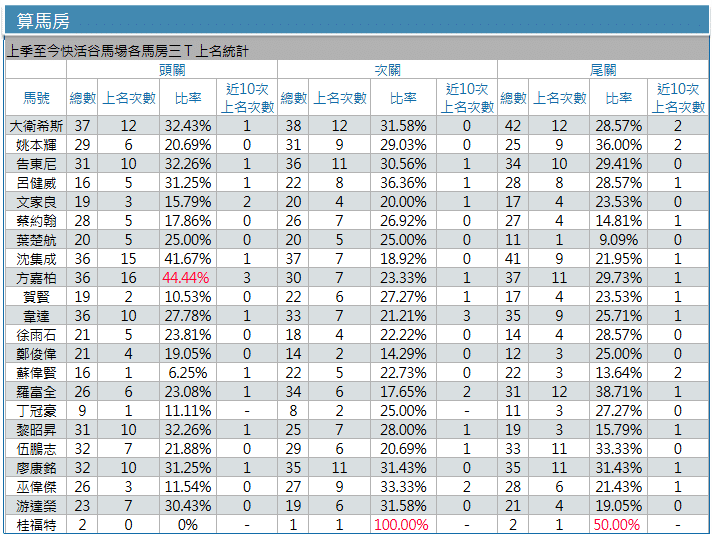712x535 pixels.
Task: Select trainer name 方嘉柏
Action: [x=36, y=278]
